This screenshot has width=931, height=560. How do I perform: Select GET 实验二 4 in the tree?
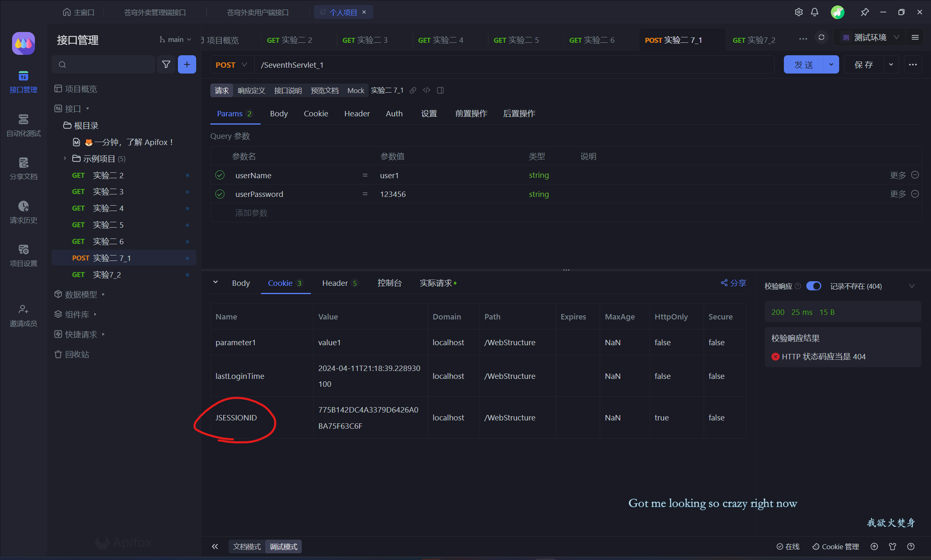[124, 208]
